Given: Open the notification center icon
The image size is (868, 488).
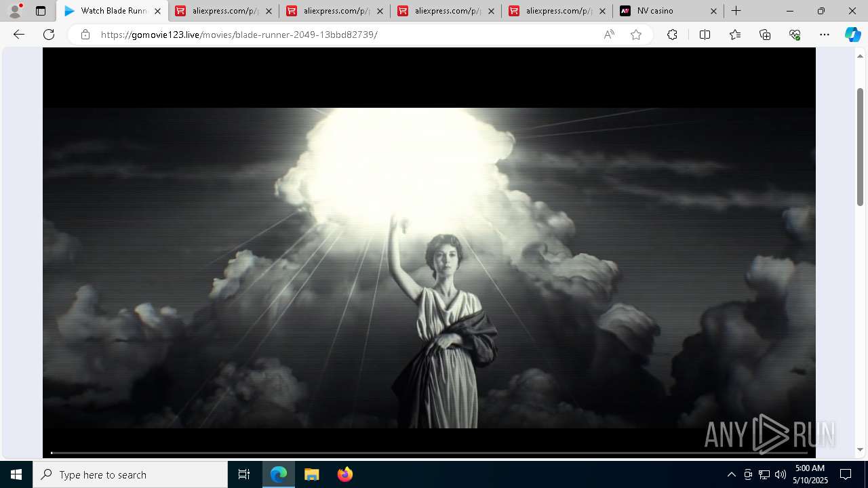Looking at the screenshot, I should point(846,474).
